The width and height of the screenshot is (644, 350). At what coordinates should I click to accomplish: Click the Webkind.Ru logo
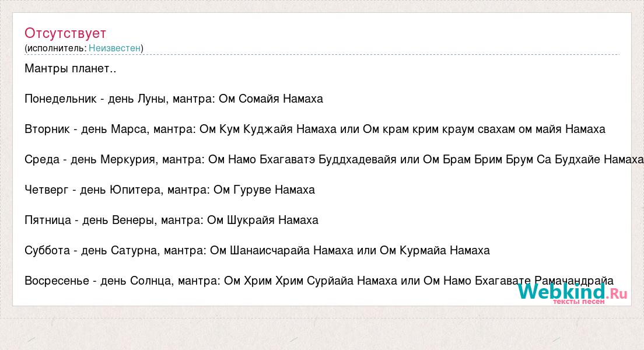(x=572, y=291)
